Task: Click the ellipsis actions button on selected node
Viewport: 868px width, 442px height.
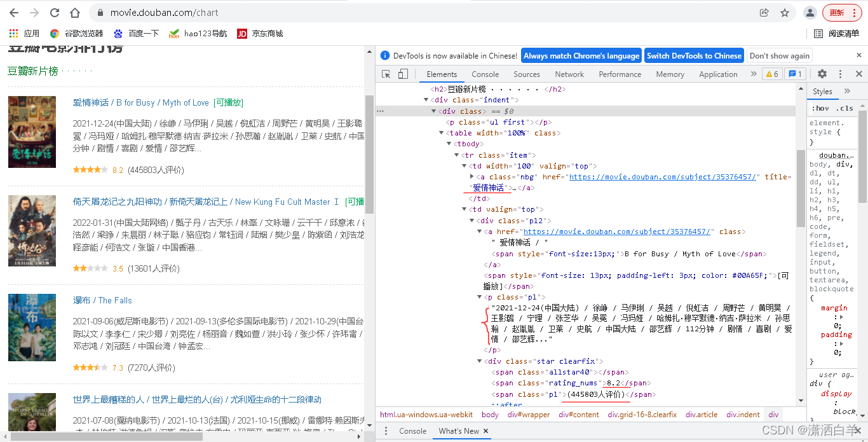Action: point(381,111)
